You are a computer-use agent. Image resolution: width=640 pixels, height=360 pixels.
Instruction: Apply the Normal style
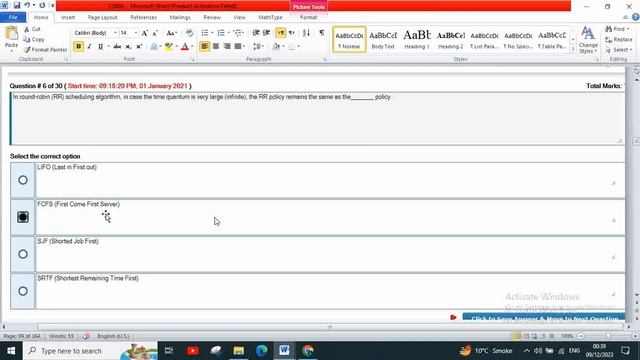[x=349, y=40]
